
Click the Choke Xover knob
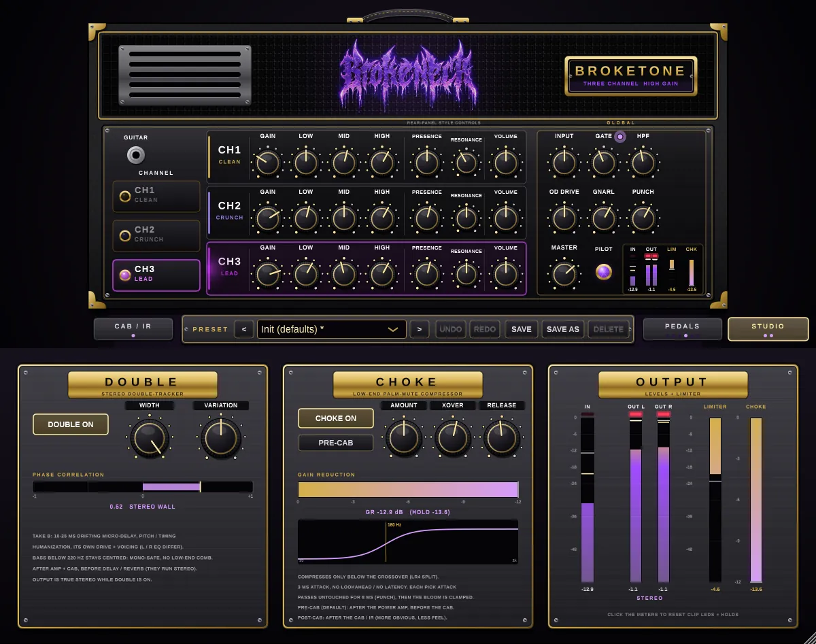tap(453, 439)
